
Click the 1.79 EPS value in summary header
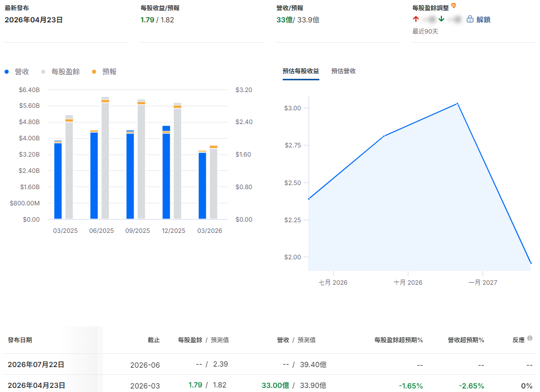click(147, 20)
